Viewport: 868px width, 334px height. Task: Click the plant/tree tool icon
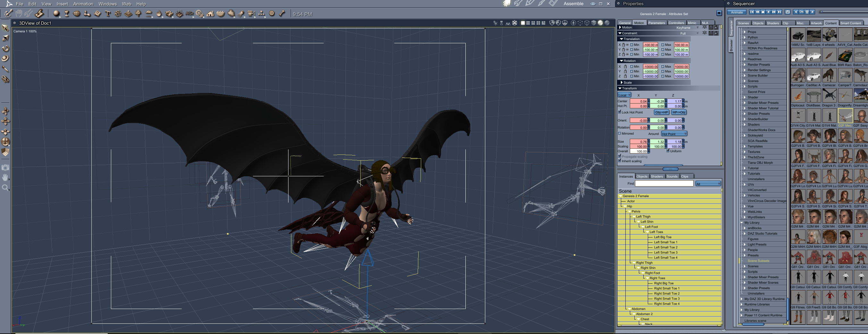coord(138,13)
